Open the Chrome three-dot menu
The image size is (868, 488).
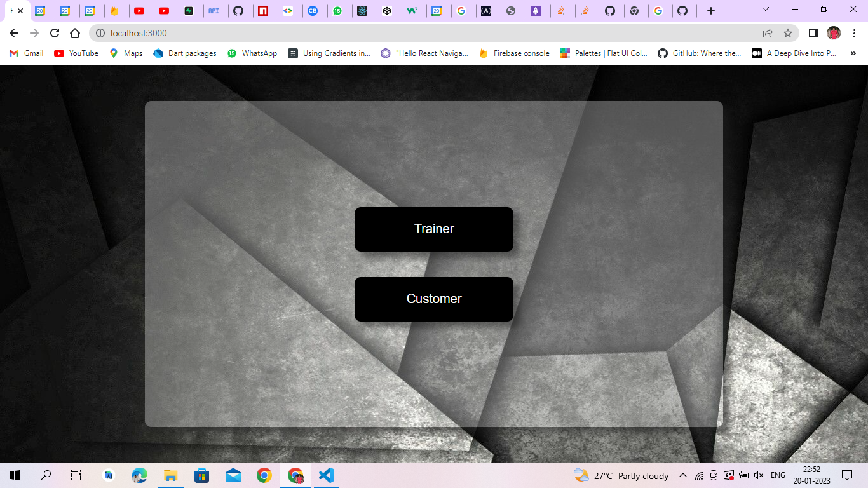tap(855, 33)
